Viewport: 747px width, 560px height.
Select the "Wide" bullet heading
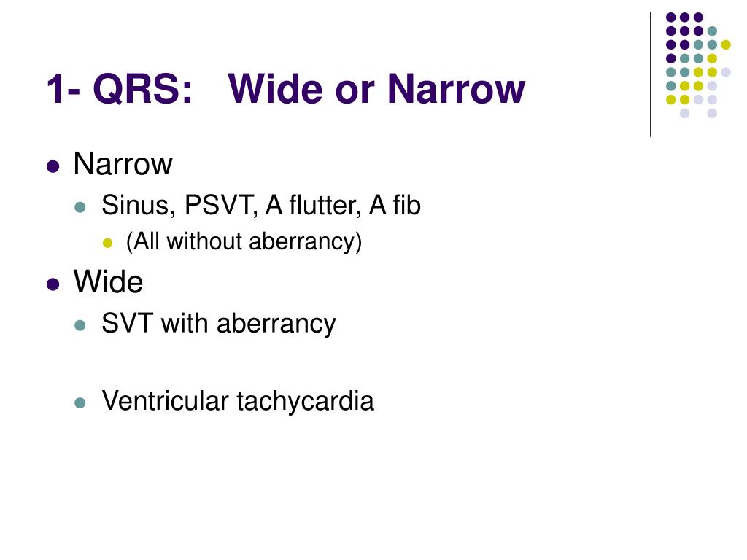click(108, 281)
